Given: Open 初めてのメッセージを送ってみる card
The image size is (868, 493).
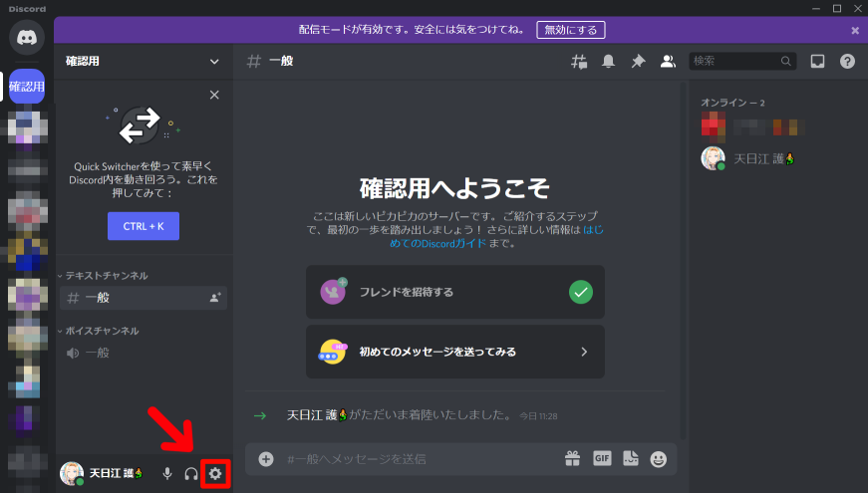Looking at the screenshot, I should coord(455,352).
